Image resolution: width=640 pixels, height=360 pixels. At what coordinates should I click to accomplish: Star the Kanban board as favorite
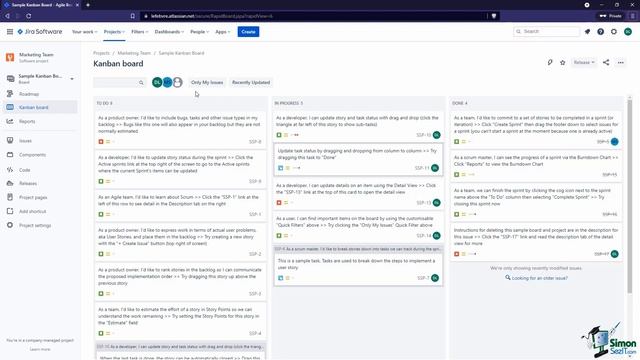point(562,62)
